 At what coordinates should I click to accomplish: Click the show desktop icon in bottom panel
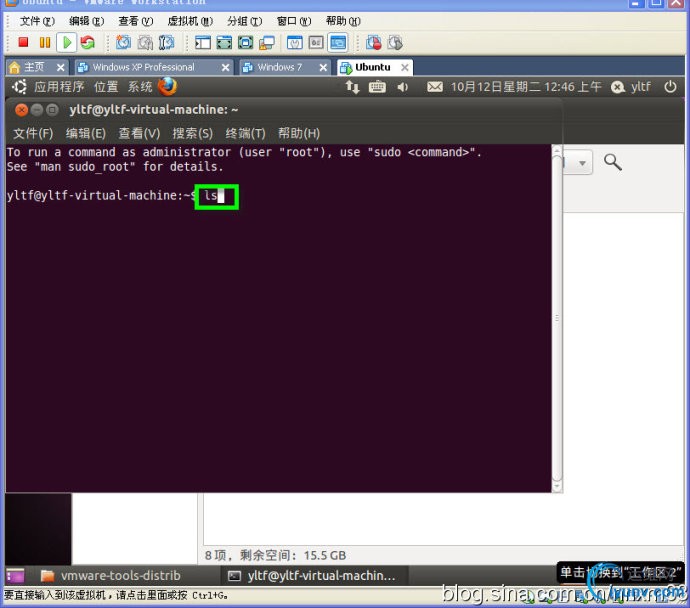tap(15, 575)
